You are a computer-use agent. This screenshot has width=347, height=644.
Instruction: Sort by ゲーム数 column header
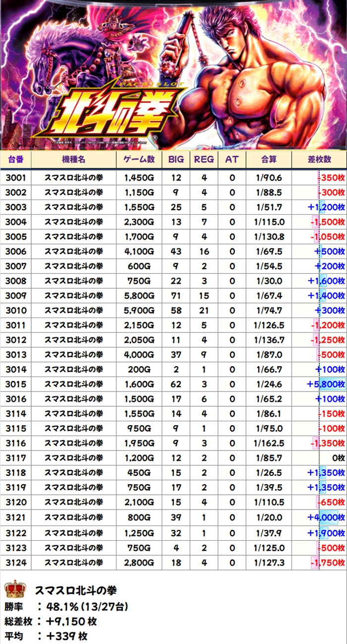[x=139, y=159]
